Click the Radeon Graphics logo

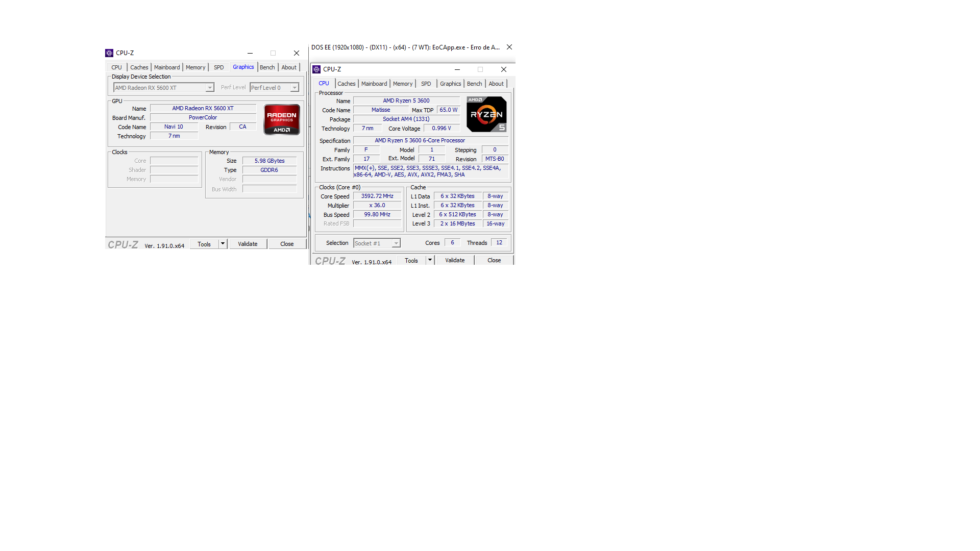tap(282, 119)
